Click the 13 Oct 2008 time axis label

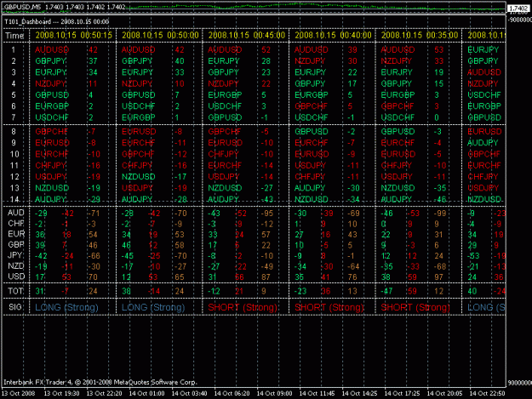19,394
